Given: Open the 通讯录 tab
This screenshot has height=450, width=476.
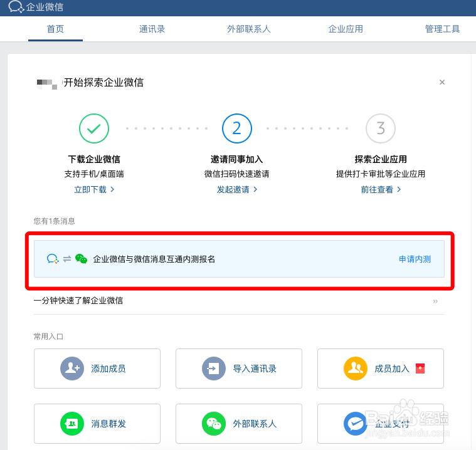Looking at the screenshot, I should click(x=152, y=29).
